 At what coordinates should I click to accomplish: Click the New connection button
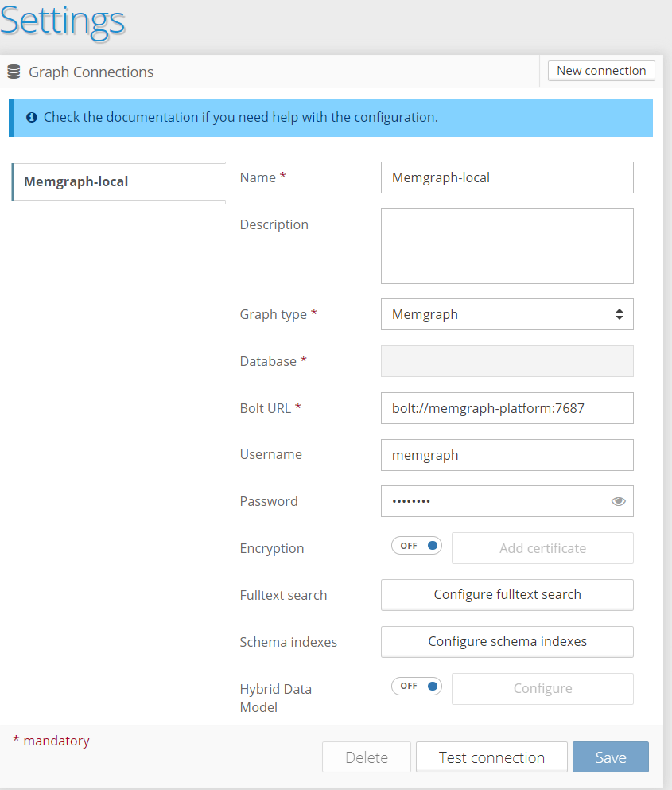pyautogui.click(x=601, y=71)
